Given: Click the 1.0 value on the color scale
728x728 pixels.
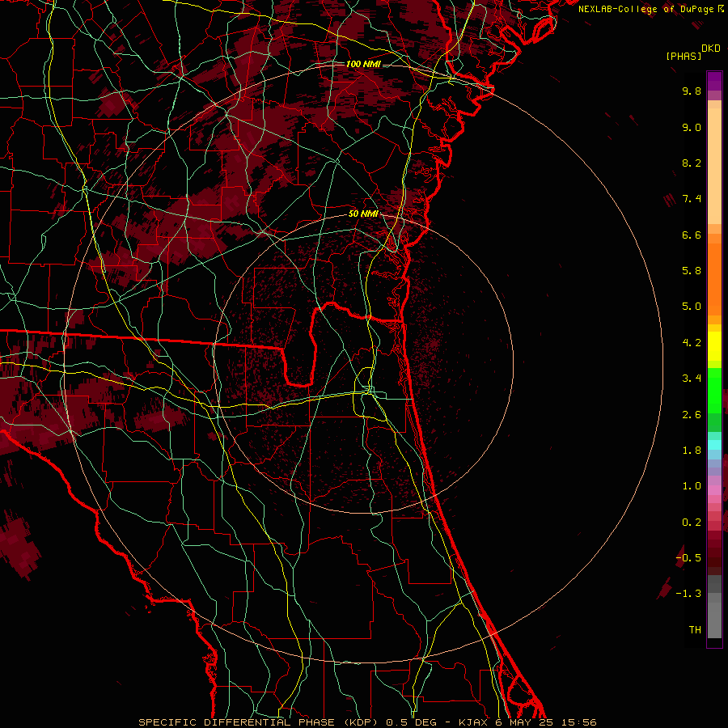Looking at the screenshot, I should click(x=692, y=486).
